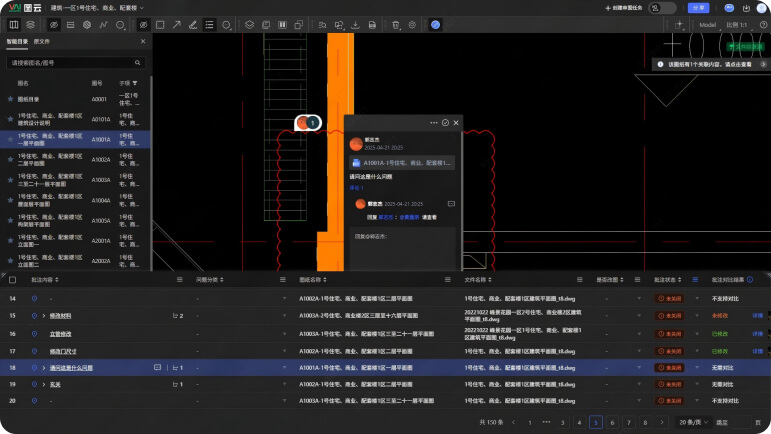Click the rectangle markup tool in toolbar
Viewport: 771px width, 434px height.
tap(162, 24)
